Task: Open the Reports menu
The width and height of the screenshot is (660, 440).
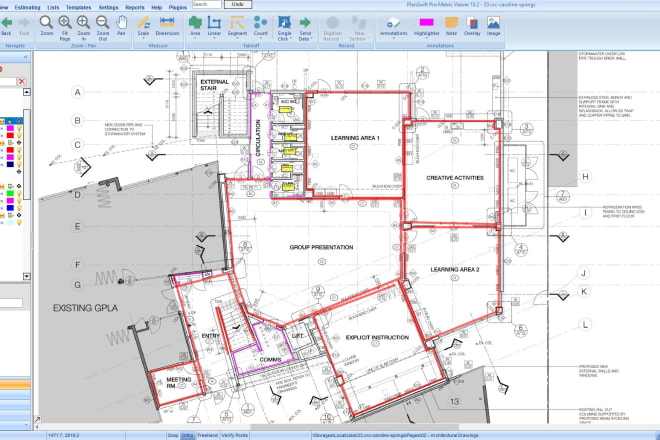Action: [x=135, y=8]
